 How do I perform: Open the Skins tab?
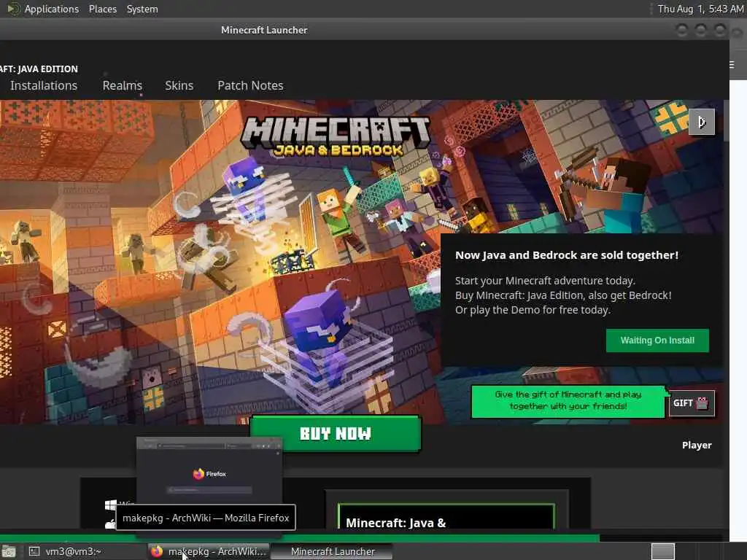click(179, 85)
